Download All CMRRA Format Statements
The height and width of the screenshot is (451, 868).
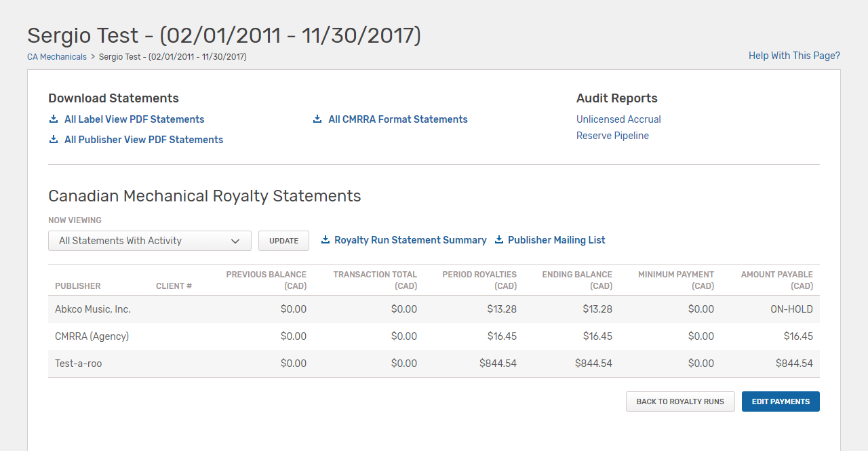click(x=398, y=119)
